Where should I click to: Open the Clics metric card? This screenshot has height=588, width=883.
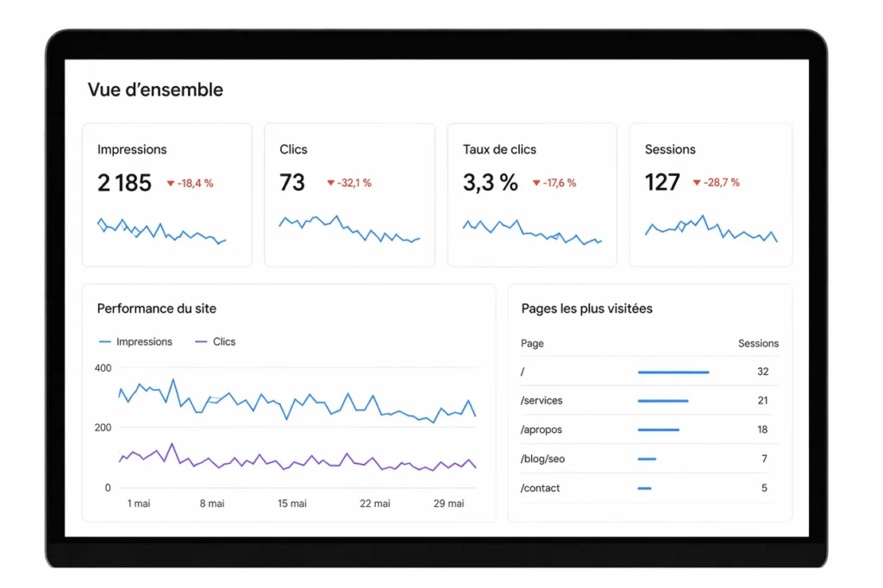point(350,195)
